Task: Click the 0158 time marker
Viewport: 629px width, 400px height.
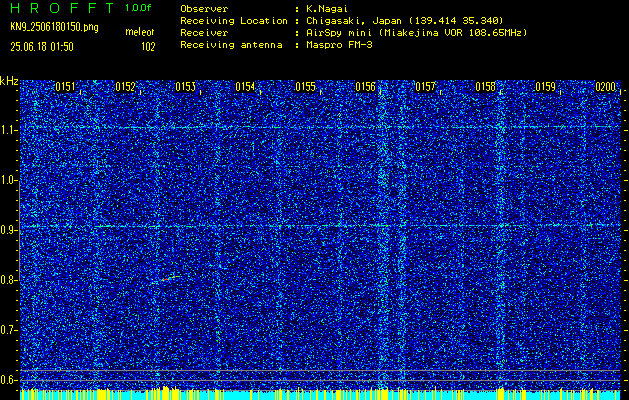Action: 485,87
